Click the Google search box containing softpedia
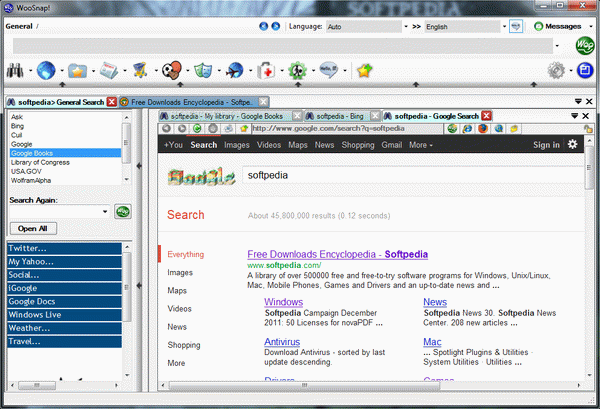The width and height of the screenshot is (600, 409). click(x=413, y=175)
